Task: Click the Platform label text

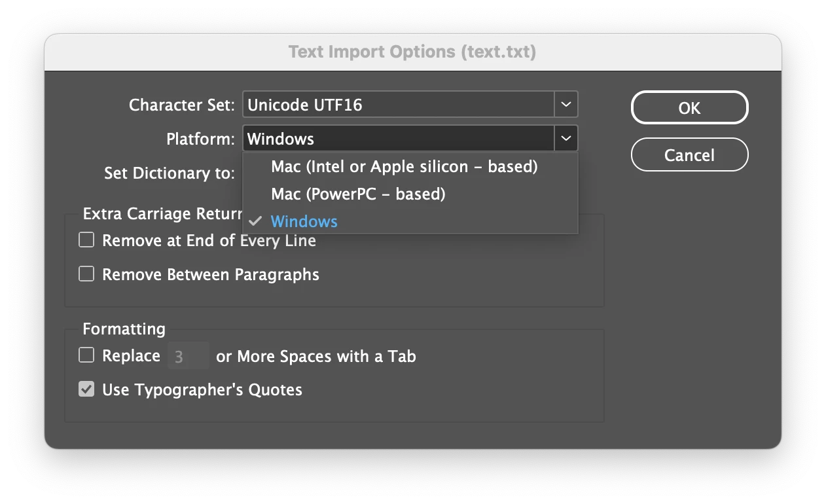Action: point(200,139)
